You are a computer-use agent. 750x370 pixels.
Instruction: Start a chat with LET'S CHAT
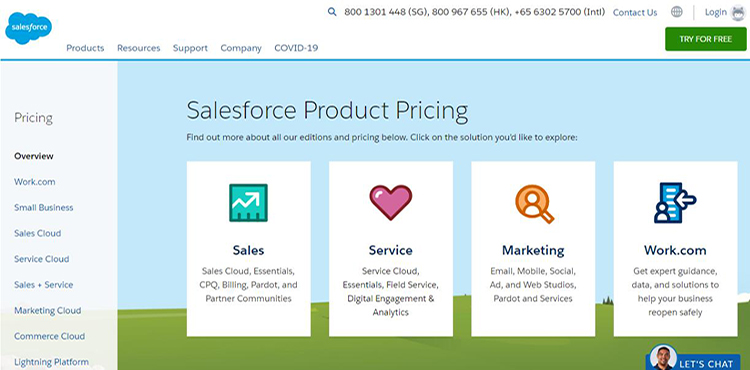[706, 363]
